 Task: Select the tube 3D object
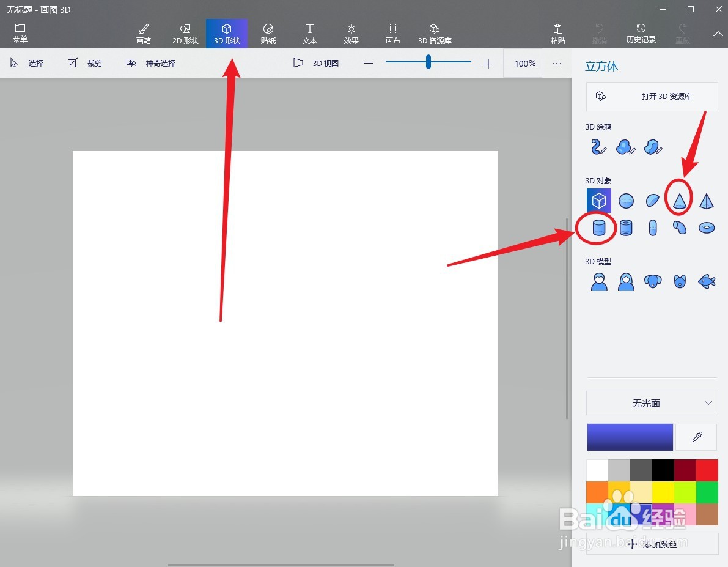click(x=626, y=228)
